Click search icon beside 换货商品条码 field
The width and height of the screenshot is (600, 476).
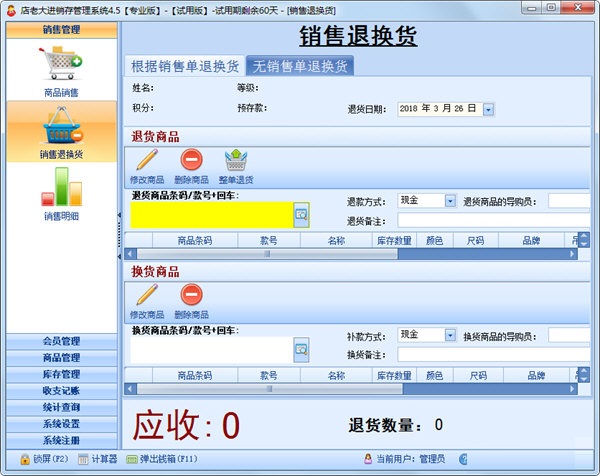302,350
